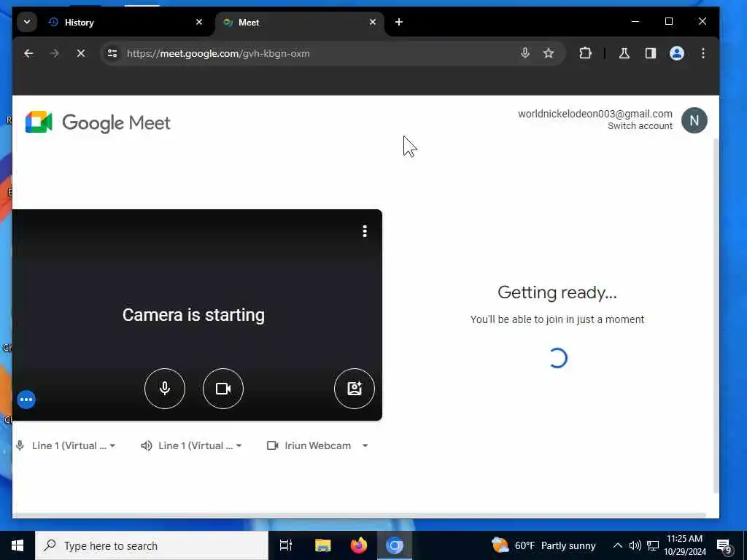Open the notification center icon
This screenshot has height=560, width=747.
724,546
